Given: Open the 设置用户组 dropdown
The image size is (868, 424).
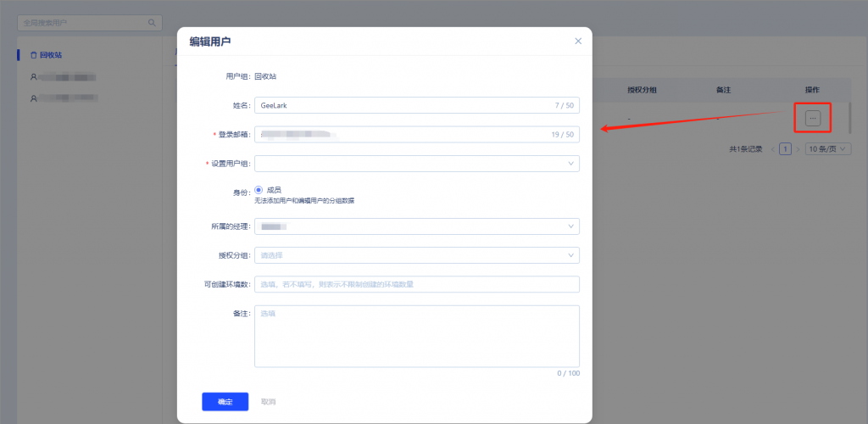Looking at the screenshot, I should 416,164.
